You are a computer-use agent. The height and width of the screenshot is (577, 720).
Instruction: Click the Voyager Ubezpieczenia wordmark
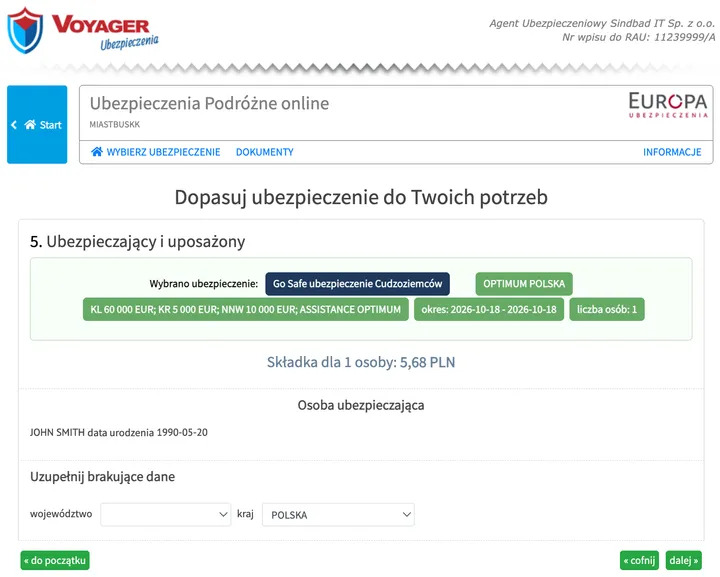coord(105,32)
